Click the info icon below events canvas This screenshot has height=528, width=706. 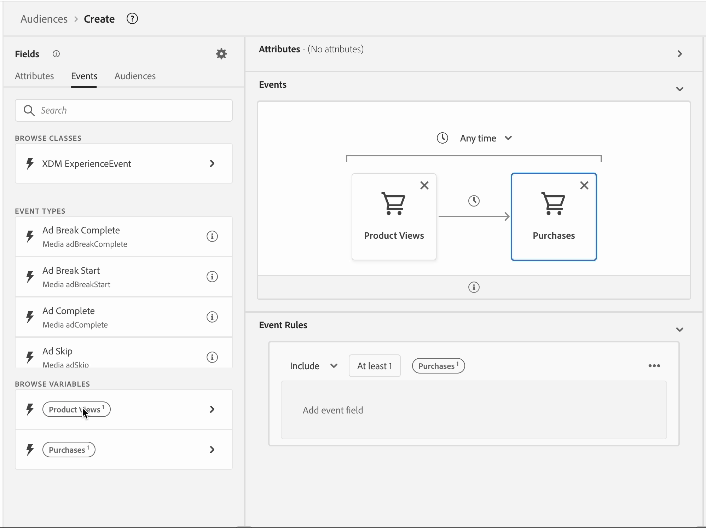(474, 287)
